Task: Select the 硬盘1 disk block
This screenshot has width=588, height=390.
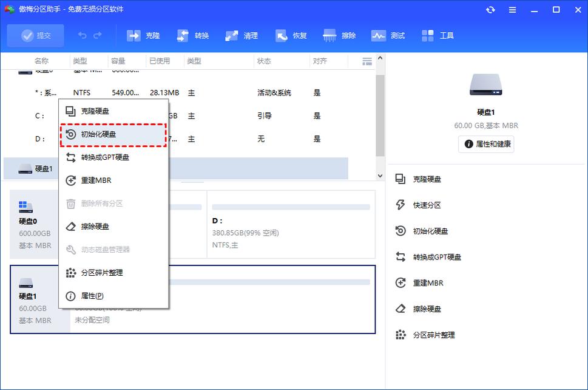Action: point(38,298)
